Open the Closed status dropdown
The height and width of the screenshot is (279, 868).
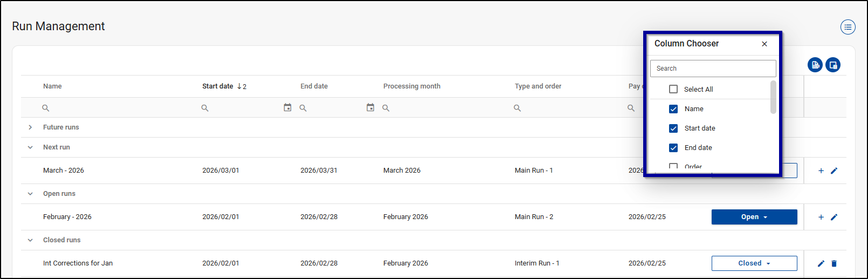[x=754, y=263]
